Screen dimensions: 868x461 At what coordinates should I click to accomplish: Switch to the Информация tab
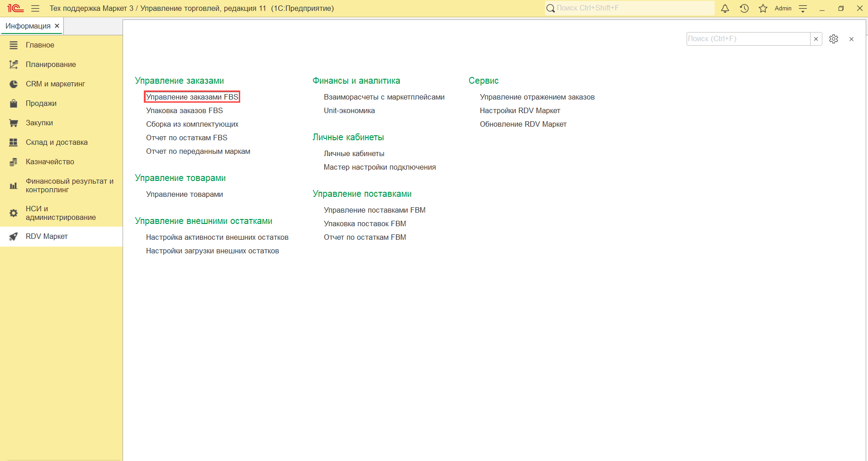click(x=28, y=26)
